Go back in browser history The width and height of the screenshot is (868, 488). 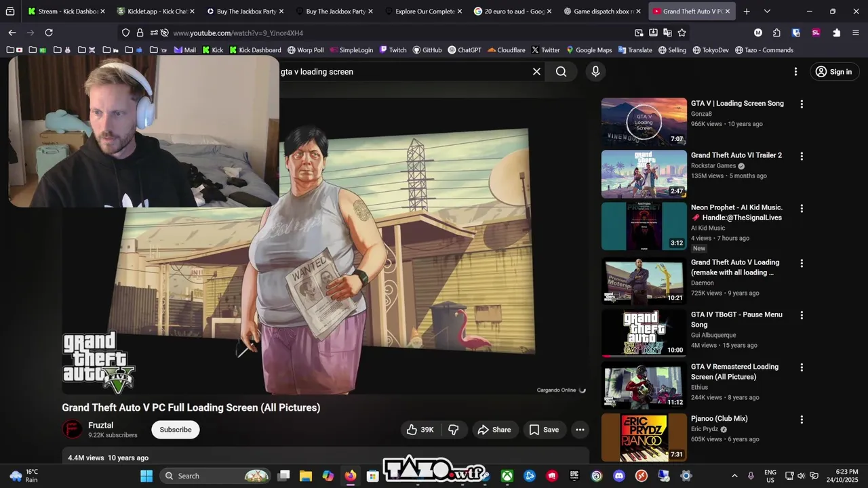coord(12,33)
